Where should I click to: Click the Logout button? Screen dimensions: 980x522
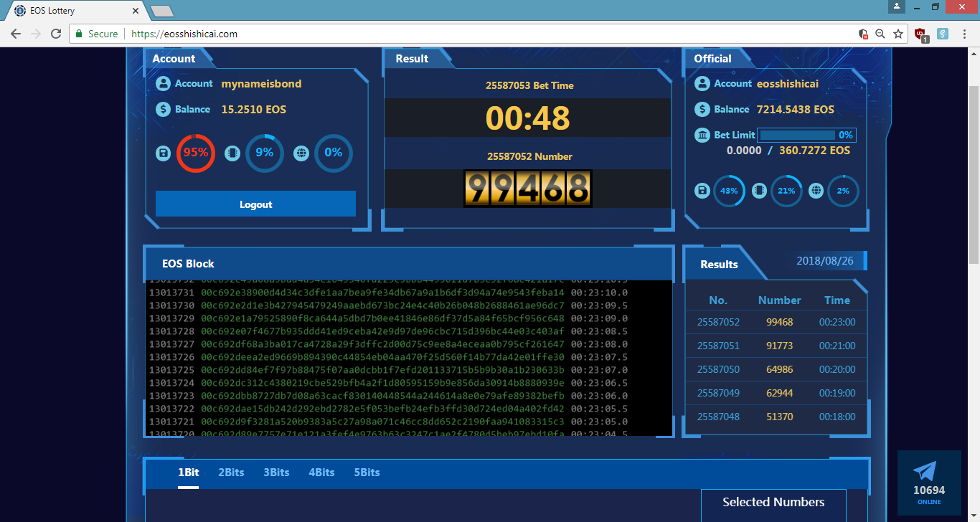[255, 204]
